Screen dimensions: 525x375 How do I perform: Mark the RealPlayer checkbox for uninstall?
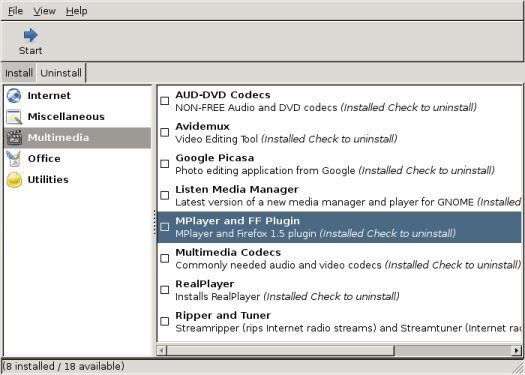[165, 290]
